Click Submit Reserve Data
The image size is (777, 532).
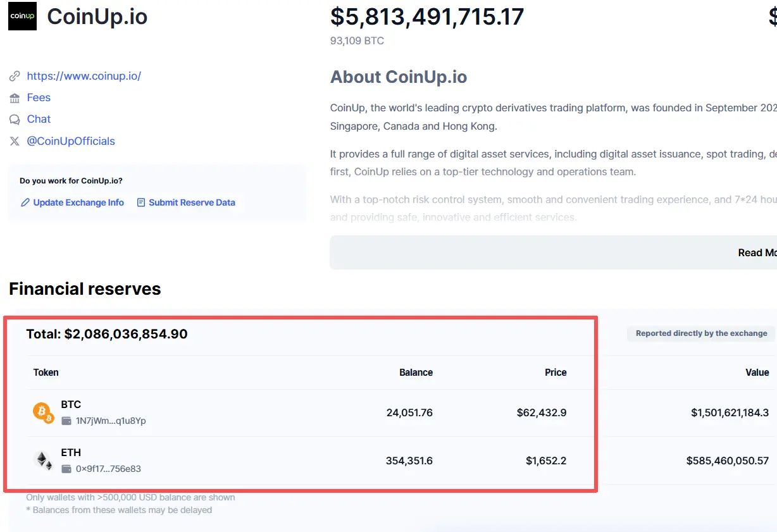click(x=192, y=202)
